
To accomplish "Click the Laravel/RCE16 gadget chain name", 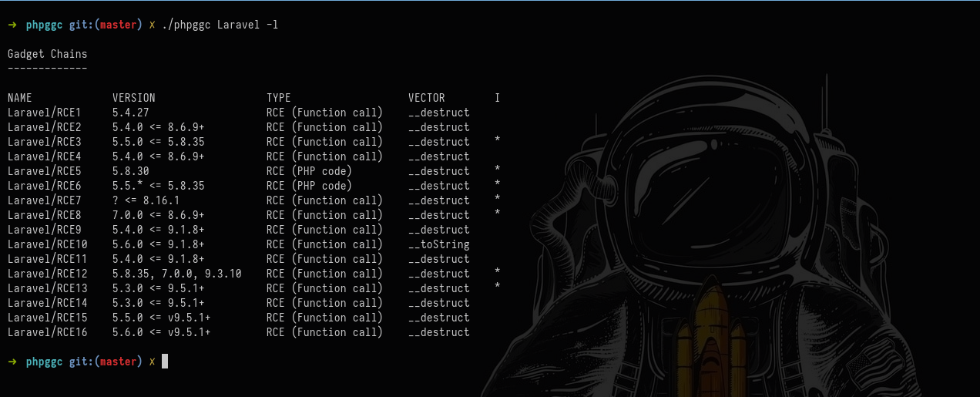I will [47, 332].
